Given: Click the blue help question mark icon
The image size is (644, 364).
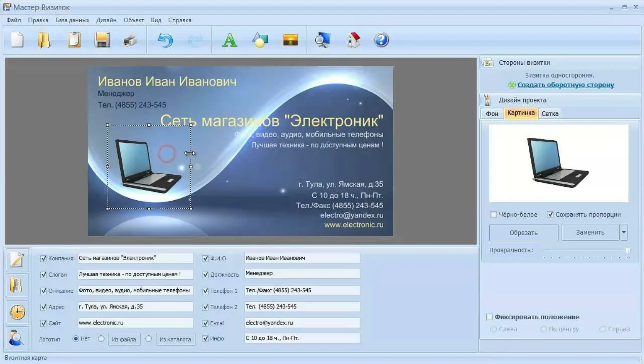Looking at the screenshot, I should coord(381,40).
